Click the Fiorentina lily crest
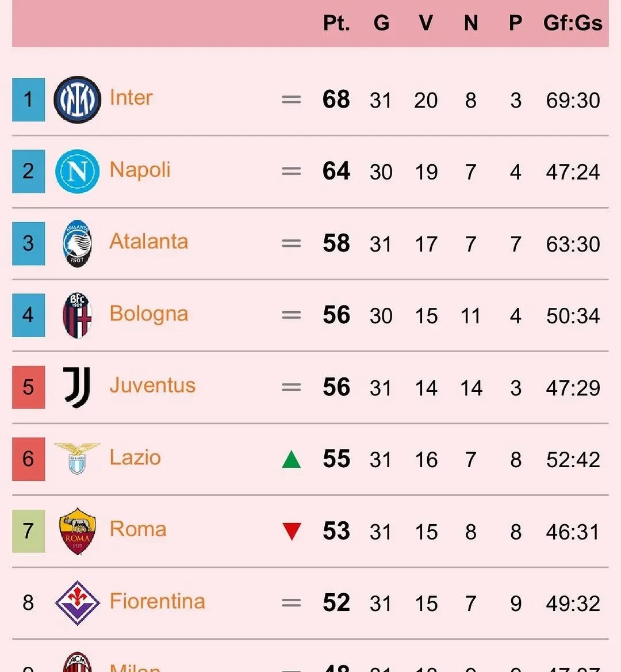This screenshot has height=672, width=621. (x=77, y=602)
